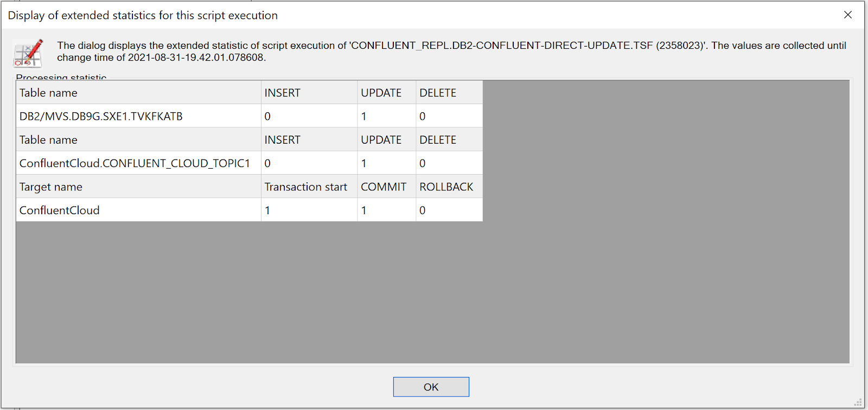Click the Transaction start header cell
Screen dimensions: 868x410
click(x=309, y=187)
